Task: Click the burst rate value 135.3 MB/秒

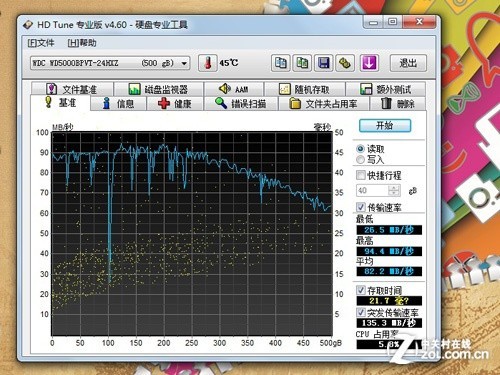Action: click(389, 323)
